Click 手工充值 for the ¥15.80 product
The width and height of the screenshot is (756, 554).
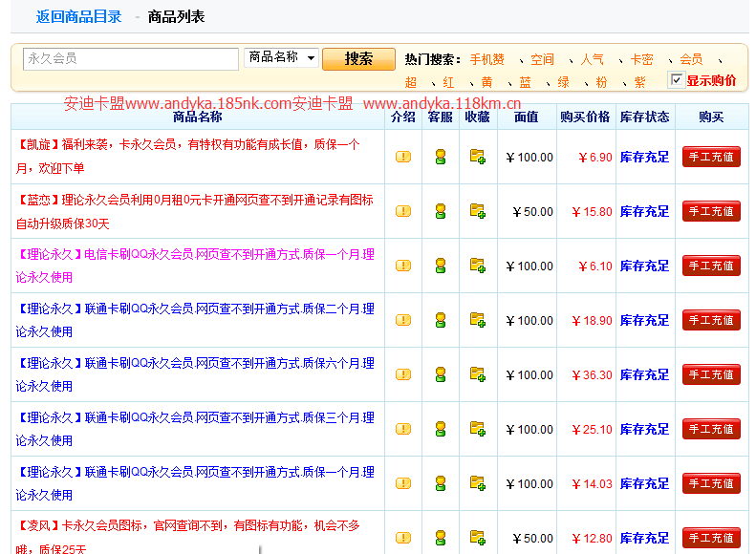pos(711,211)
